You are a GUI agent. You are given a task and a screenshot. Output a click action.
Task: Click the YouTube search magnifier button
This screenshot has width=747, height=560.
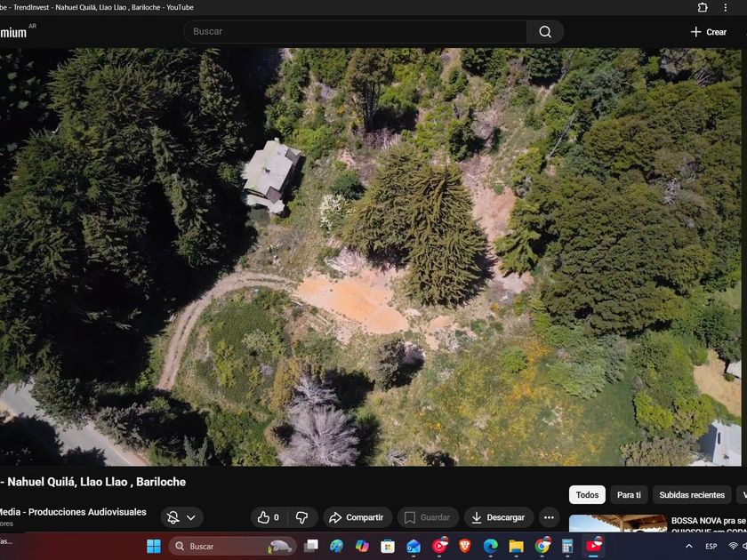tap(544, 32)
